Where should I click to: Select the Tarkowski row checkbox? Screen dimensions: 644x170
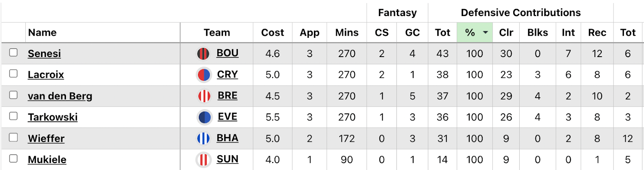pos(13,116)
